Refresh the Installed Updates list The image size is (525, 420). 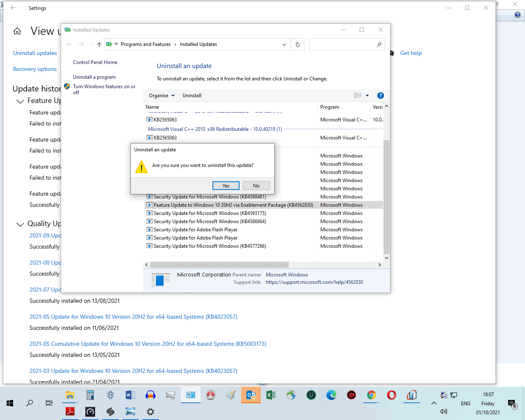coord(298,44)
